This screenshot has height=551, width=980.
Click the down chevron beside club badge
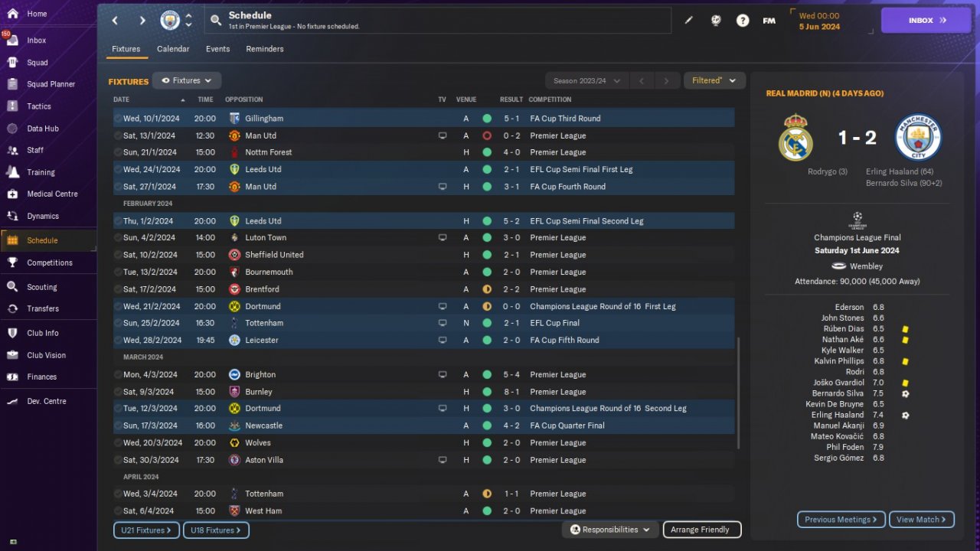point(189,25)
